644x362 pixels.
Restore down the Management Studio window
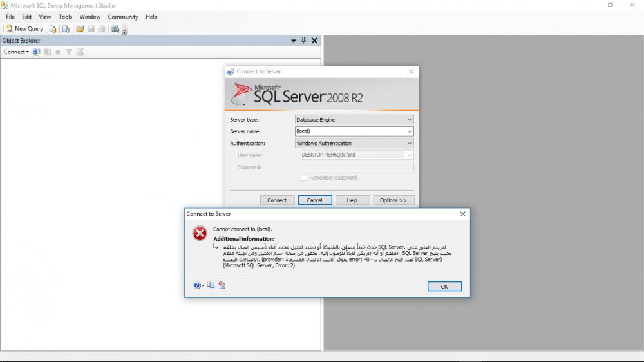611,5
